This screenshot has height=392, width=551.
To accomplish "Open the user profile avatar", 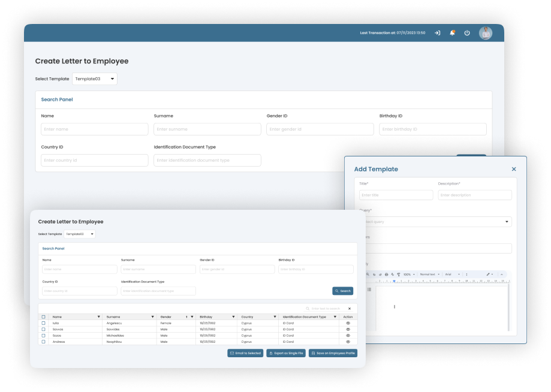I will coord(485,33).
